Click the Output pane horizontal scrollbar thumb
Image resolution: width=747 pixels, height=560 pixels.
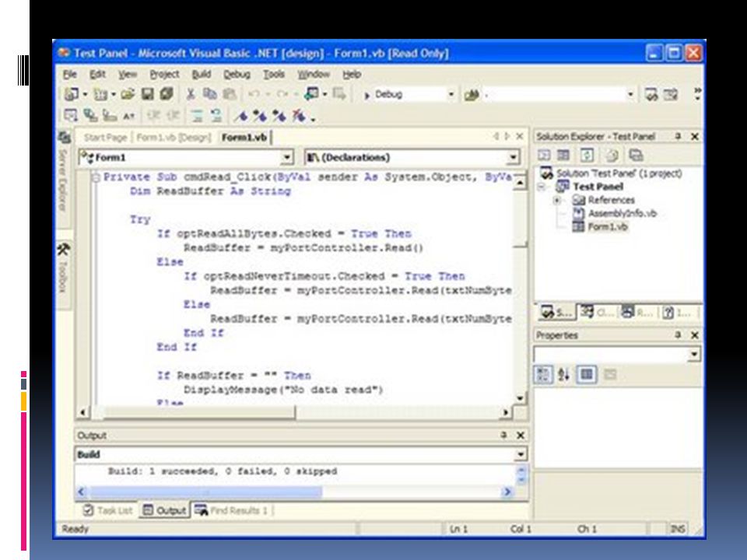(205, 492)
